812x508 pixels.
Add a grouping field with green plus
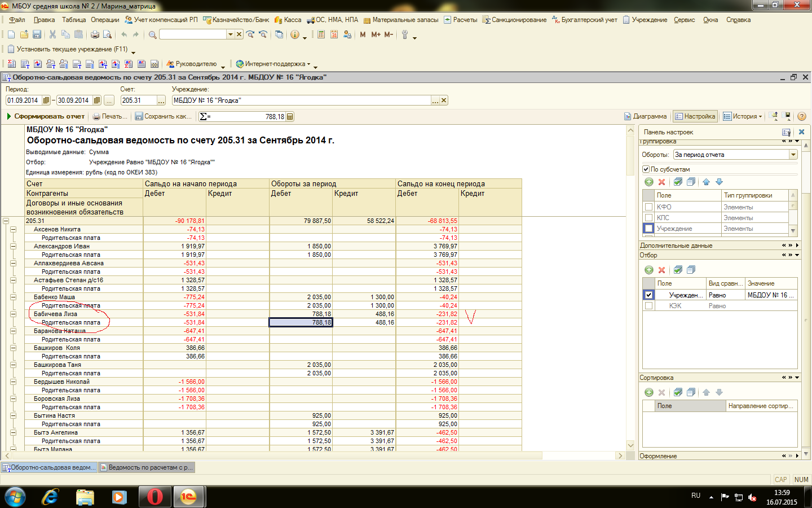click(x=648, y=182)
